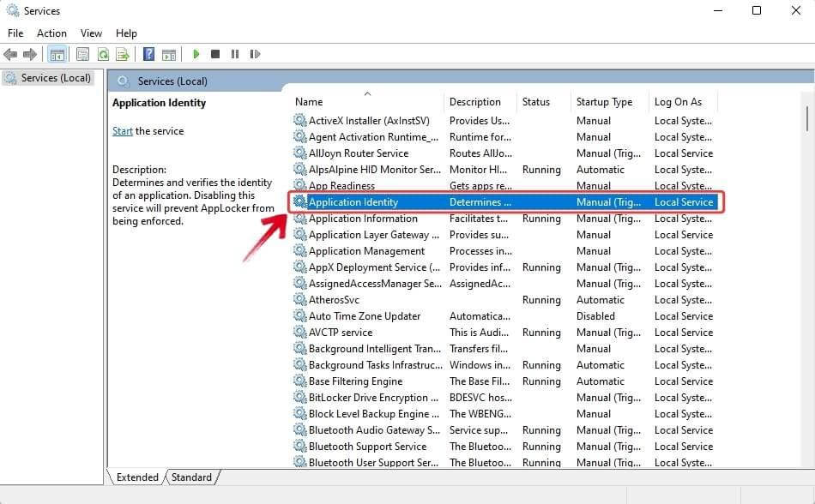Pause the service using the pause toolbar icon
The width and height of the screenshot is (815, 504).
pyautogui.click(x=235, y=54)
